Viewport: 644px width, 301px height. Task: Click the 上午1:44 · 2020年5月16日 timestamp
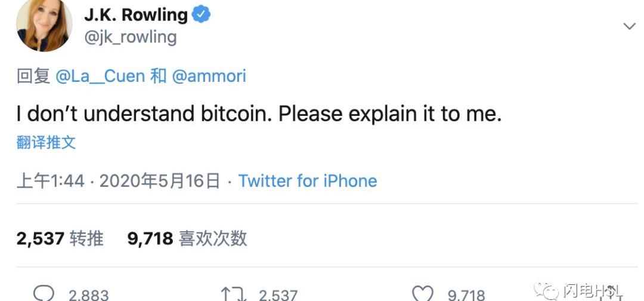point(118,180)
